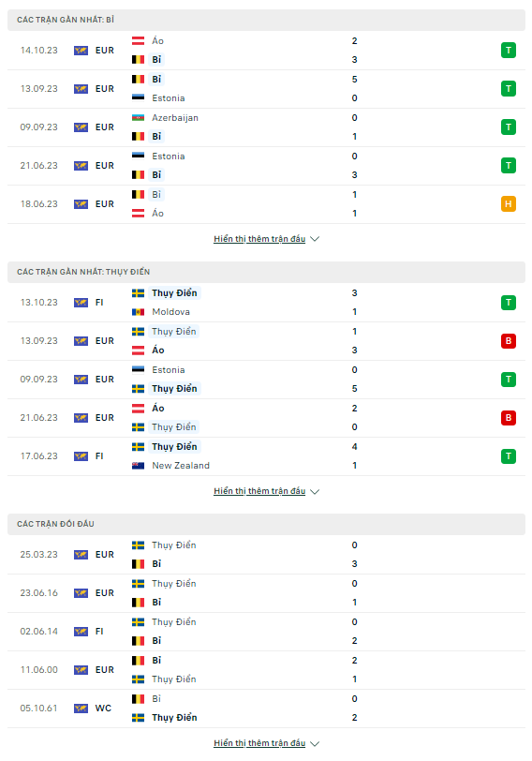Click Estonia flag in 13.09.23 Bỉ match
Viewport: 532px width, 761px height.
click(139, 98)
